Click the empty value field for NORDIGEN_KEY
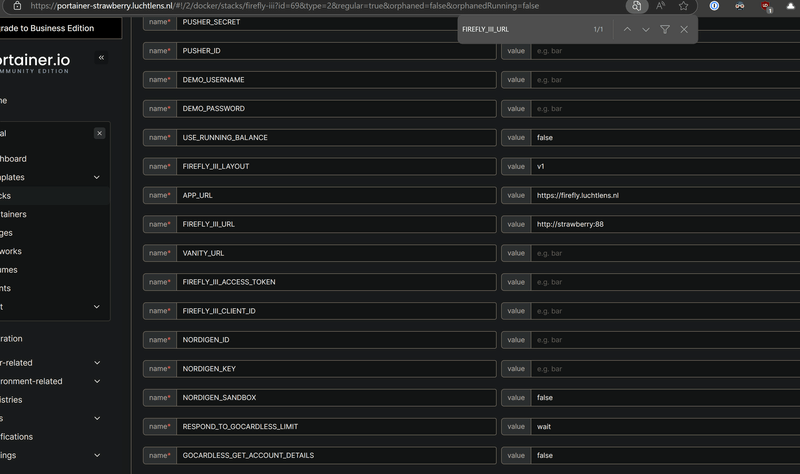The height and width of the screenshot is (474, 800). (x=666, y=369)
